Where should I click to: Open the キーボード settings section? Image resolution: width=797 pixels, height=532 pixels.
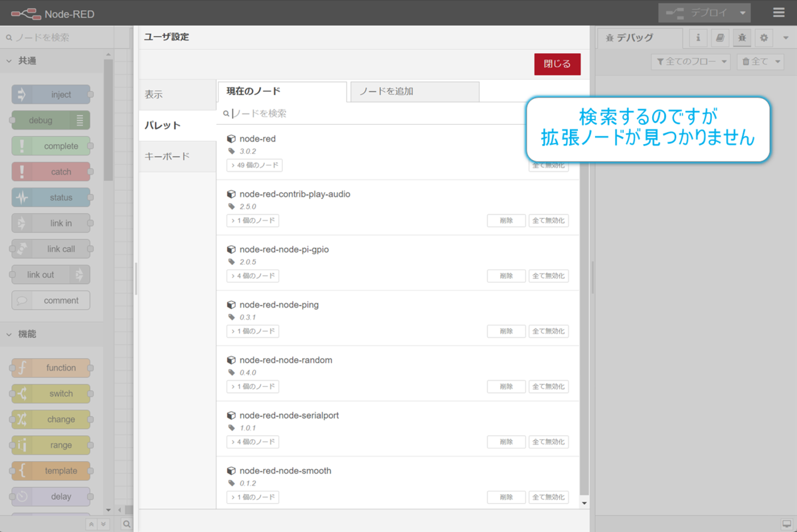(x=177, y=157)
